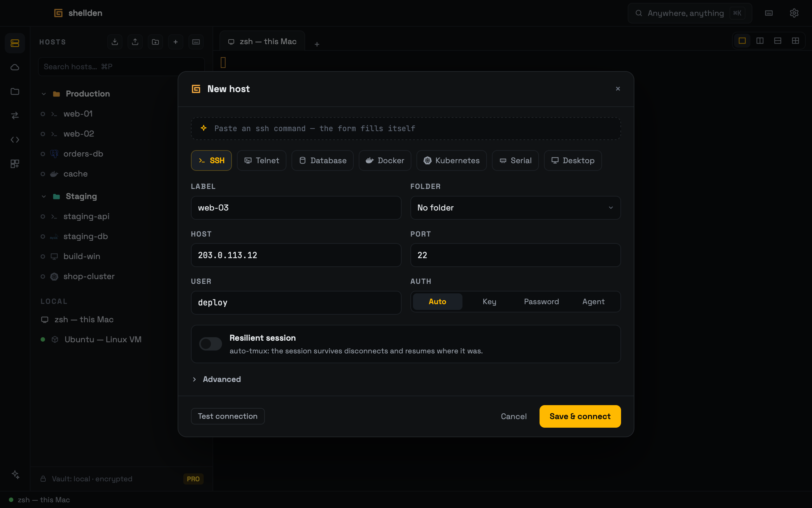Select the vertical split layout icon
Image resolution: width=812 pixels, height=508 pixels.
click(760, 41)
